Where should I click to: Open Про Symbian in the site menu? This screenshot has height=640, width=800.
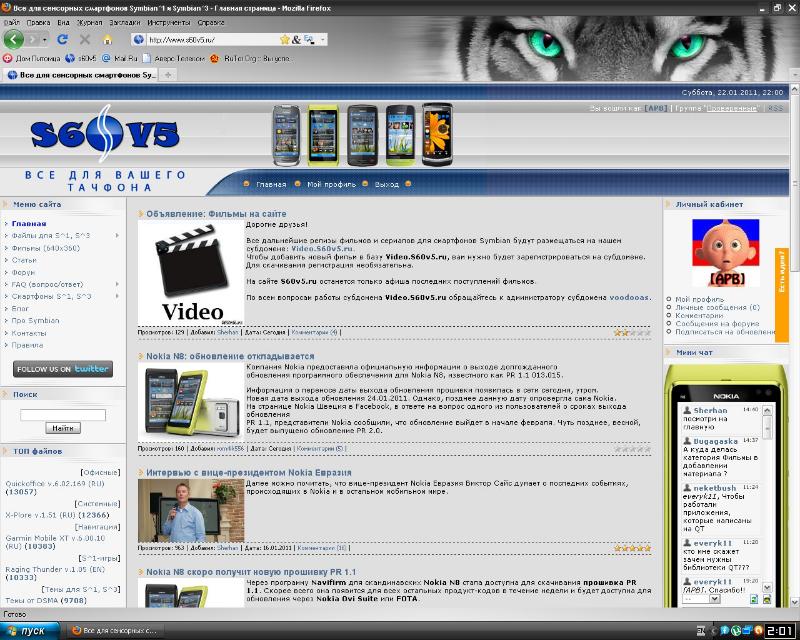click(x=35, y=321)
